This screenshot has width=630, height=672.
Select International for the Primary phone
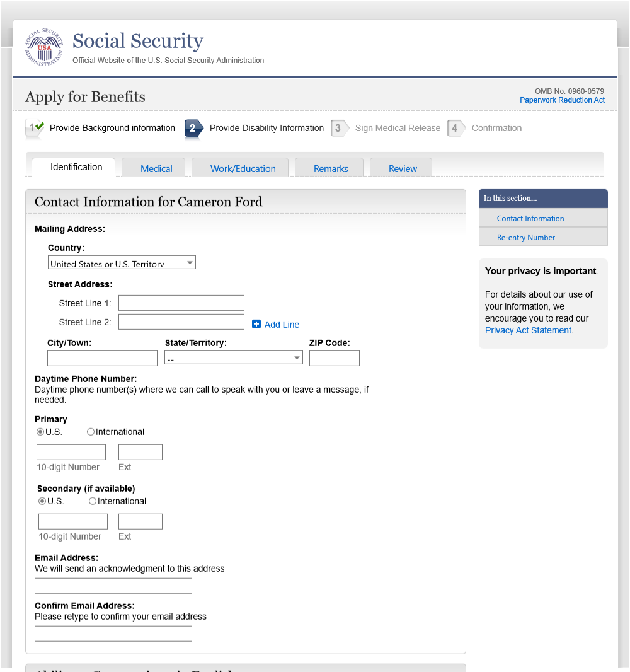tap(91, 432)
